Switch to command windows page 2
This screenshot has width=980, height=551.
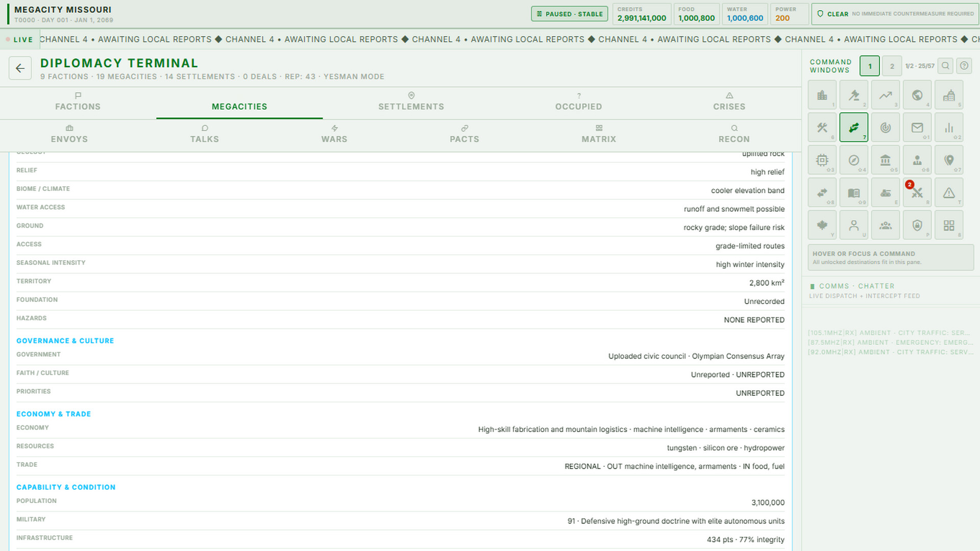pyautogui.click(x=892, y=66)
